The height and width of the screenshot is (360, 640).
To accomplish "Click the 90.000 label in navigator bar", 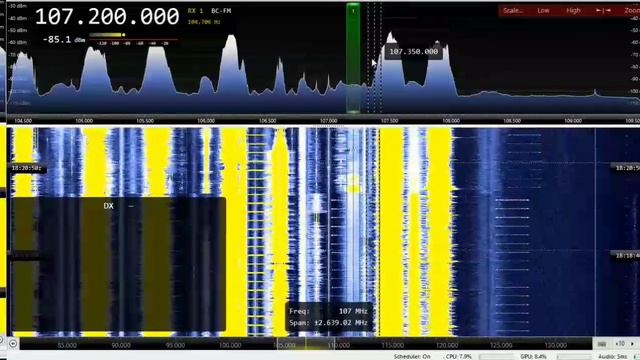I will (121, 345).
